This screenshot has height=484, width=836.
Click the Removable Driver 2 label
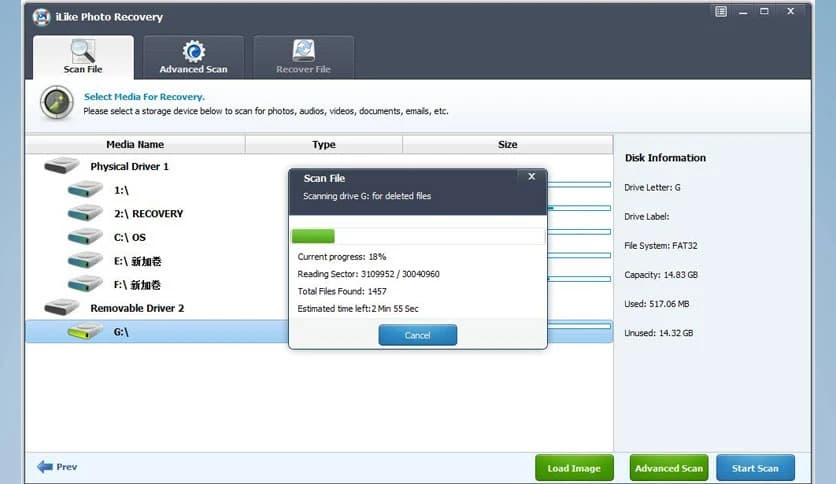pyautogui.click(x=137, y=308)
